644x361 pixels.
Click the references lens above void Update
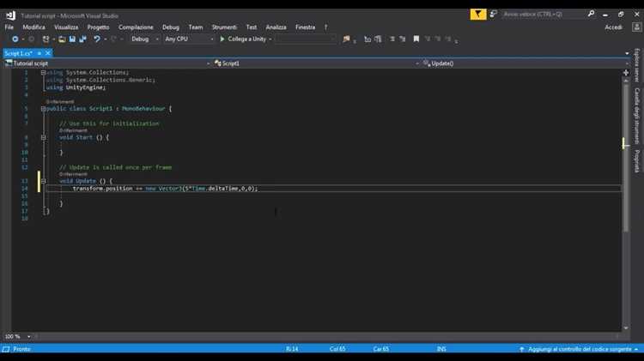(x=73, y=174)
